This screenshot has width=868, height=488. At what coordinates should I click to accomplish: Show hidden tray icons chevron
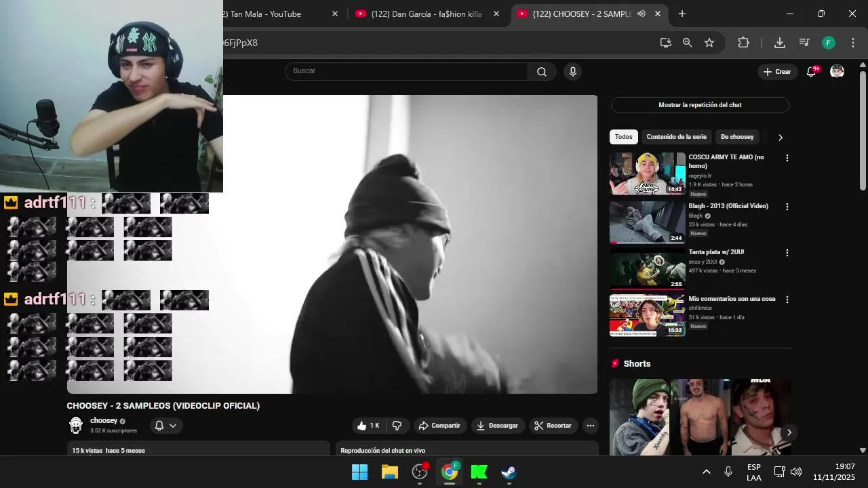click(x=706, y=472)
